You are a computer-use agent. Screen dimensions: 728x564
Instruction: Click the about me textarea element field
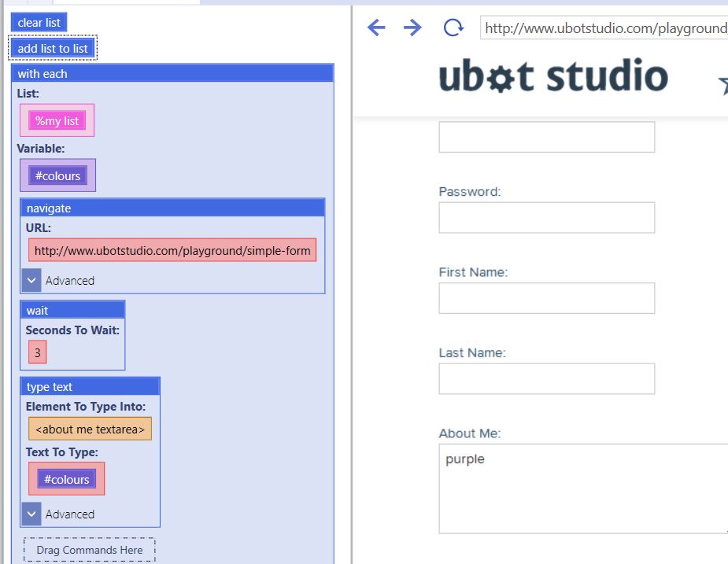point(90,429)
